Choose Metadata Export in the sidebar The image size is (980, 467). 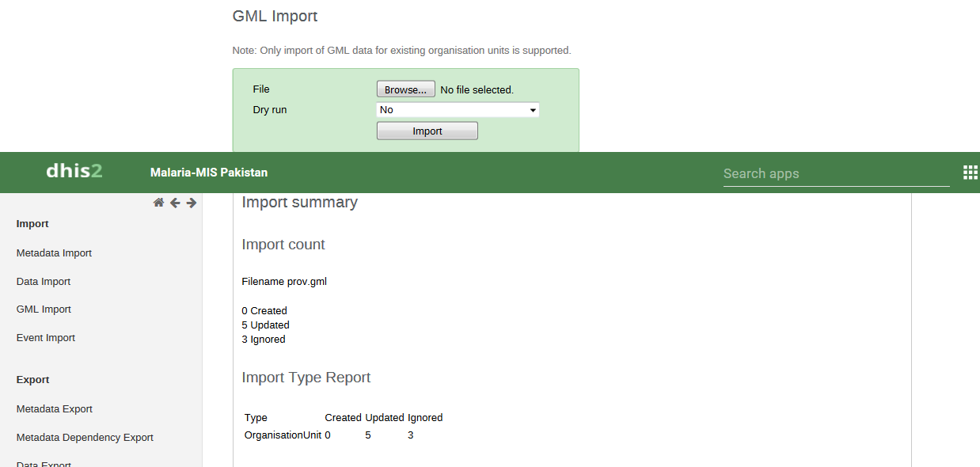55,409
